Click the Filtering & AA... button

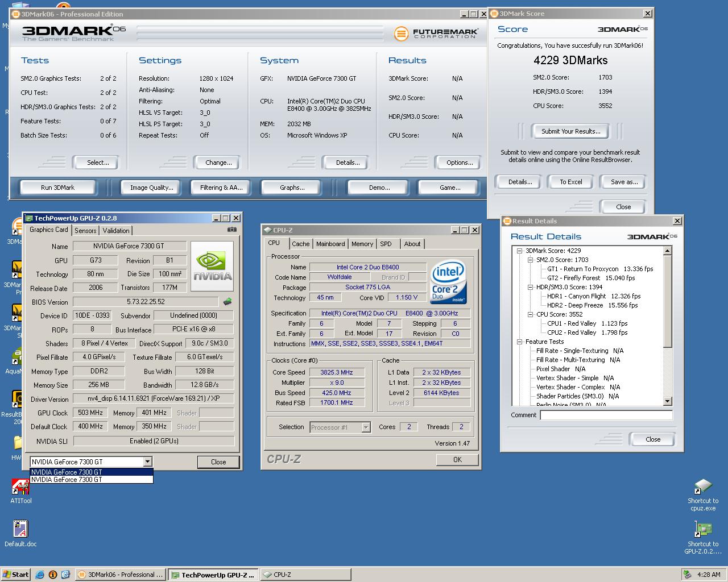pos(221,188)
